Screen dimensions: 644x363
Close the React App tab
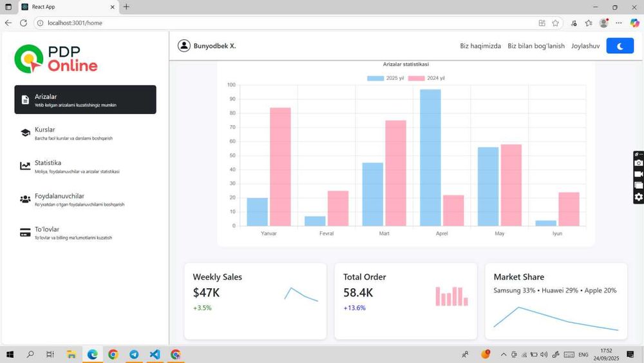click(x=113, y=7)
